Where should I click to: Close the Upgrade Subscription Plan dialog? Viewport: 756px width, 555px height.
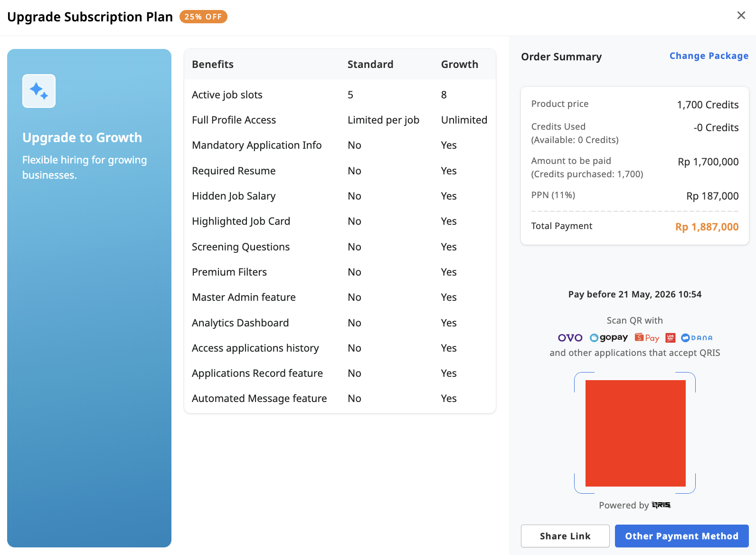pyautogui.click(x=741, y=16)
